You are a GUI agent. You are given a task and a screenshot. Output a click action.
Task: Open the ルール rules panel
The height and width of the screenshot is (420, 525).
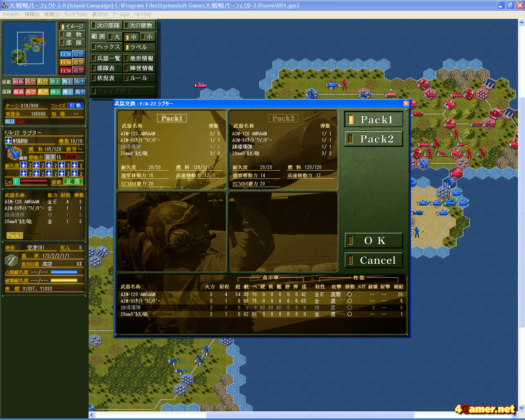coord(139,78)
